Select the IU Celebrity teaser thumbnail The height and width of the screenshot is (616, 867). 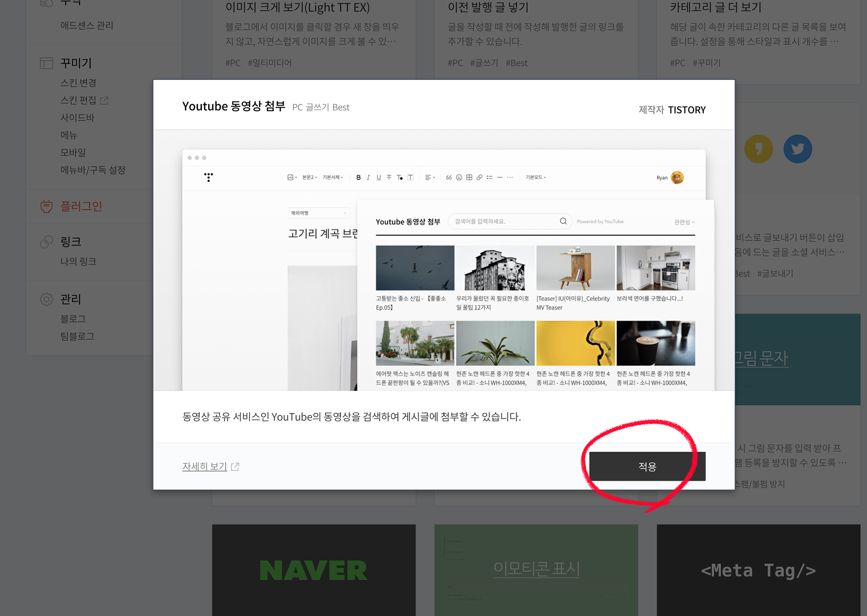point(576,268)
